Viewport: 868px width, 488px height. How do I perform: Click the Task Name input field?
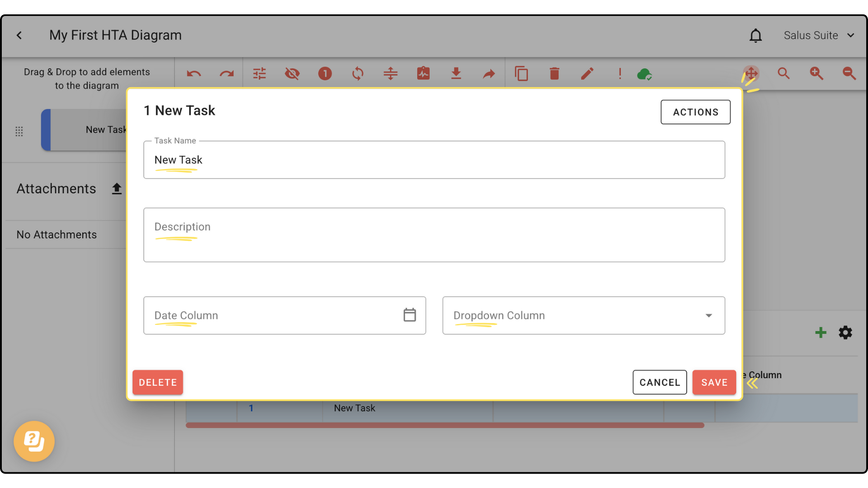pyautogui.click(x=434, y=160)
